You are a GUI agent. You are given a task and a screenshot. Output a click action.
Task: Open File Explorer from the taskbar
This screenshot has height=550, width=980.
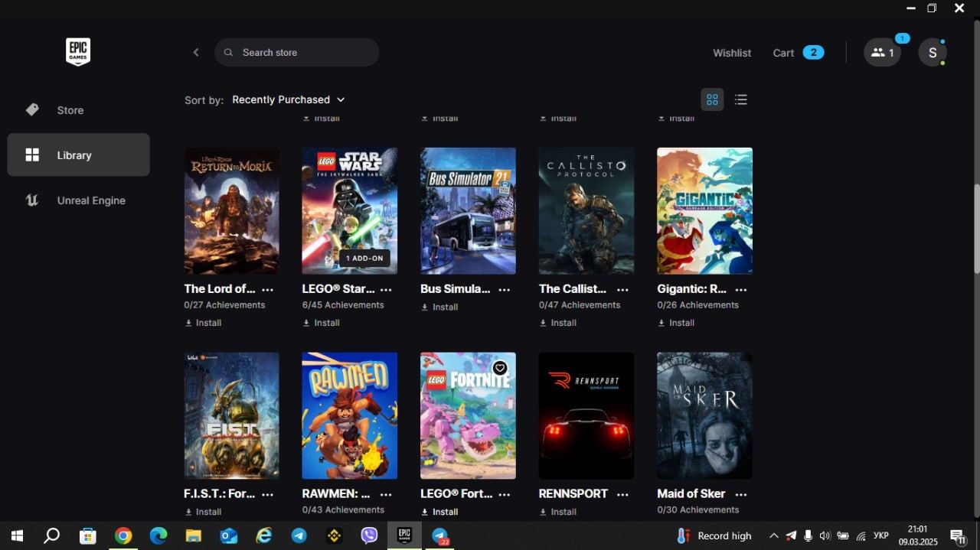[193, 535]
